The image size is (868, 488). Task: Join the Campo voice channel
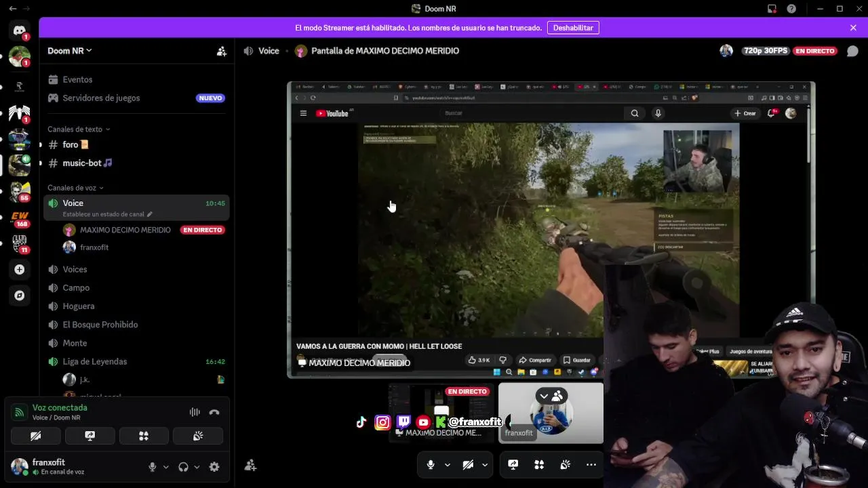click(x=136, y=287)
